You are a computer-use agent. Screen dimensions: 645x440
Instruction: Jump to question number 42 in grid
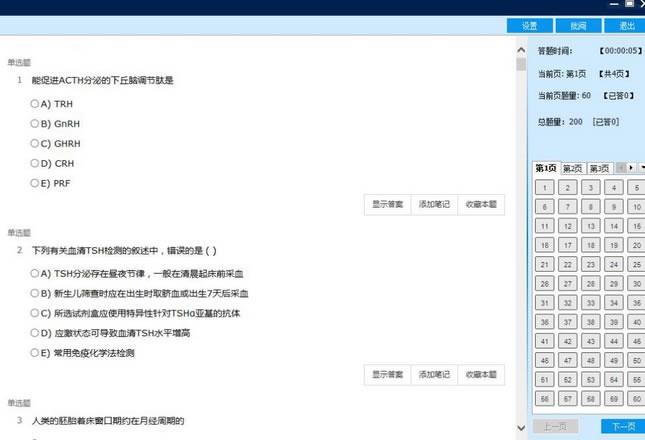568,341
